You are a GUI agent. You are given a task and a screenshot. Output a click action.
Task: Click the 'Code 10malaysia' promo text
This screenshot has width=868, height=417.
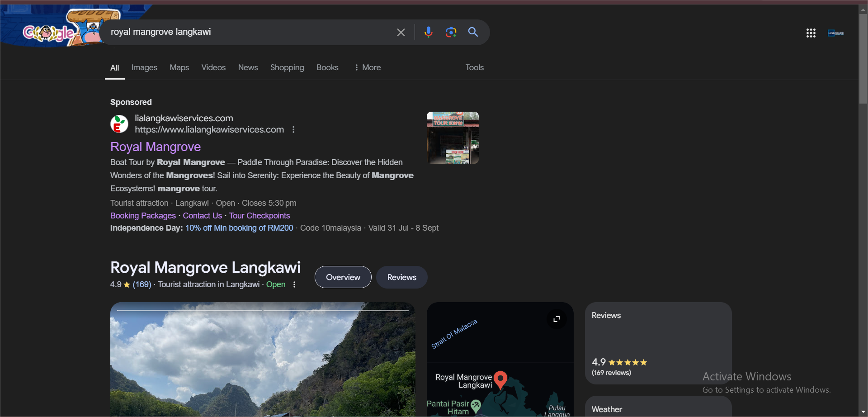[330, 228]
